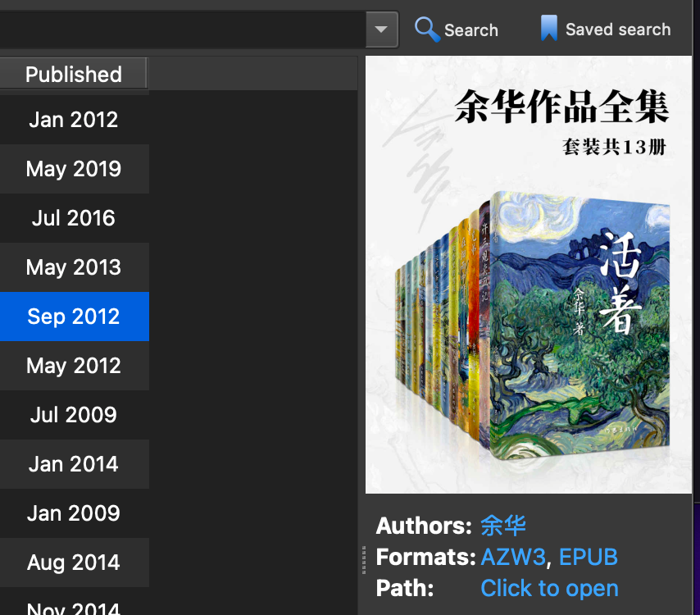This screenshot has height=615, width=700.
Task: Sort by the Published column header
Action: [x=73, y=74]
